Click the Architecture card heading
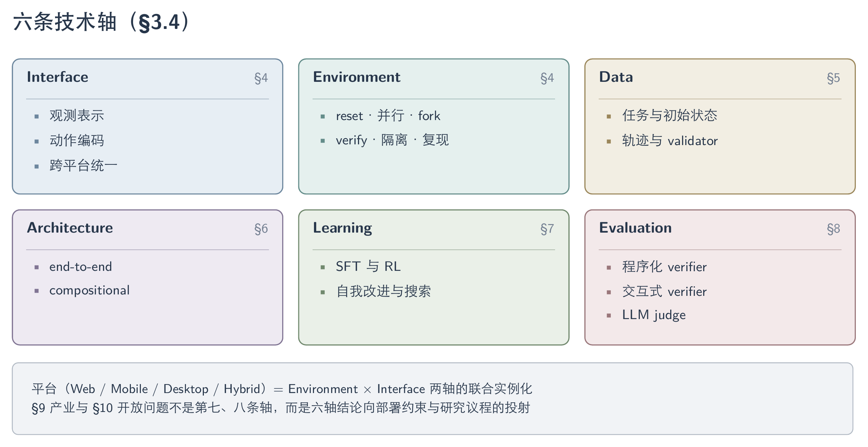 point(70,228)
